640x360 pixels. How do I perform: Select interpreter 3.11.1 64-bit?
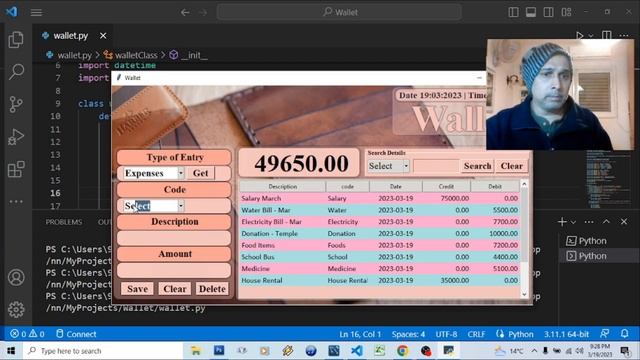[x=566, y=334]
